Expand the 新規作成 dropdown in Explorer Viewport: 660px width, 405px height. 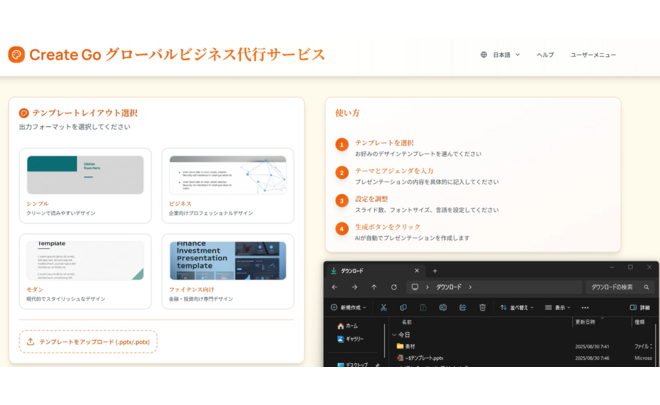pyautogui.click(x=351, y=308)
